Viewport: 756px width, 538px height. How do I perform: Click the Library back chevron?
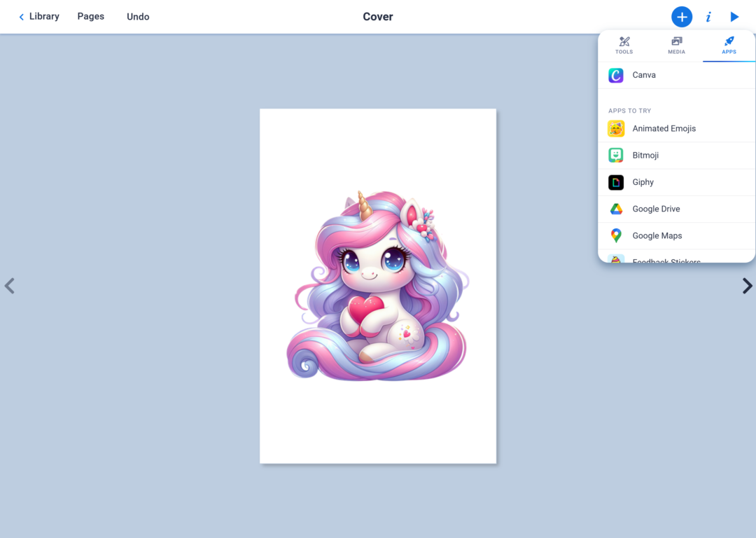tap(21, 17)
